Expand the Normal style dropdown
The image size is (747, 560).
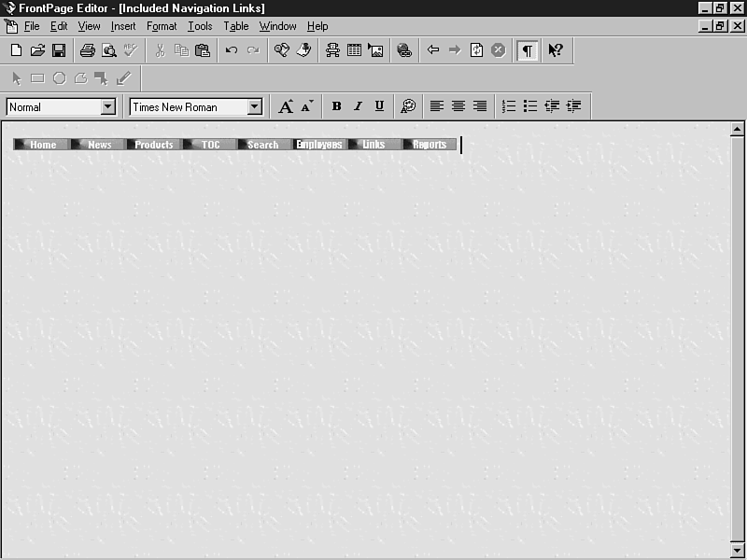click(x=107, y=106)
